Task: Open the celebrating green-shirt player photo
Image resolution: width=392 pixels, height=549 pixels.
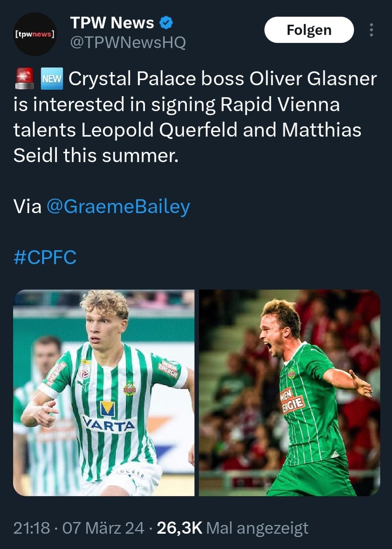Action: [290, 393]
